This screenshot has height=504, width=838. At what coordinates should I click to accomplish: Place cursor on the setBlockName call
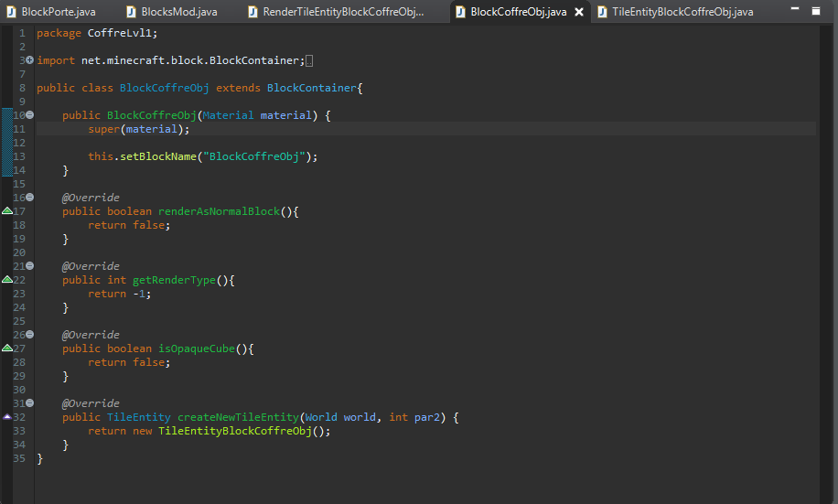click(x=159, y=156)
